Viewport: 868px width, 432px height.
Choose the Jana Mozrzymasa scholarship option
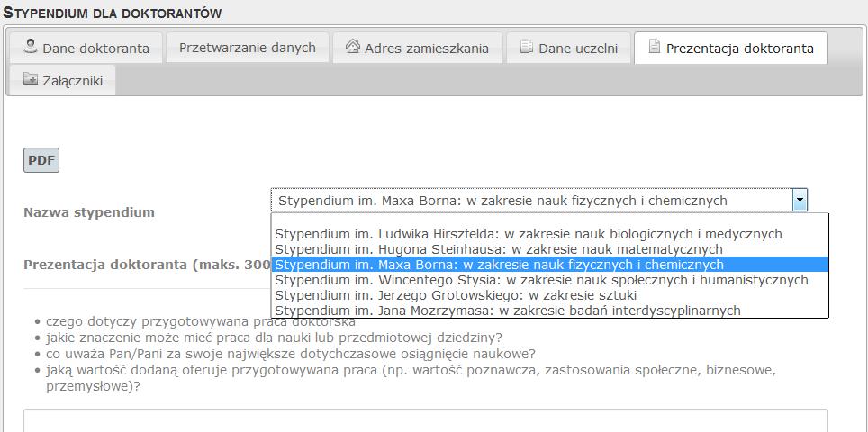tap(550, 310)
